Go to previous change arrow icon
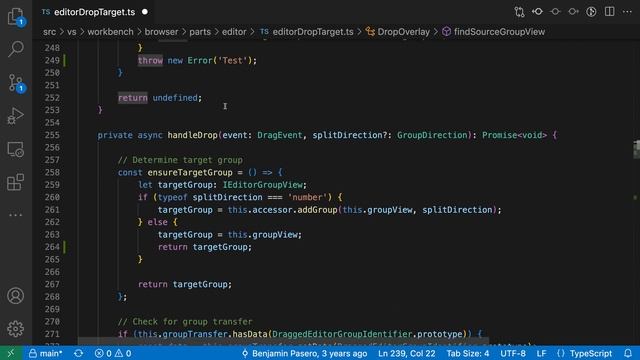Image resolution: width=640 pixels, height=360 pixels. click(537, 12)
